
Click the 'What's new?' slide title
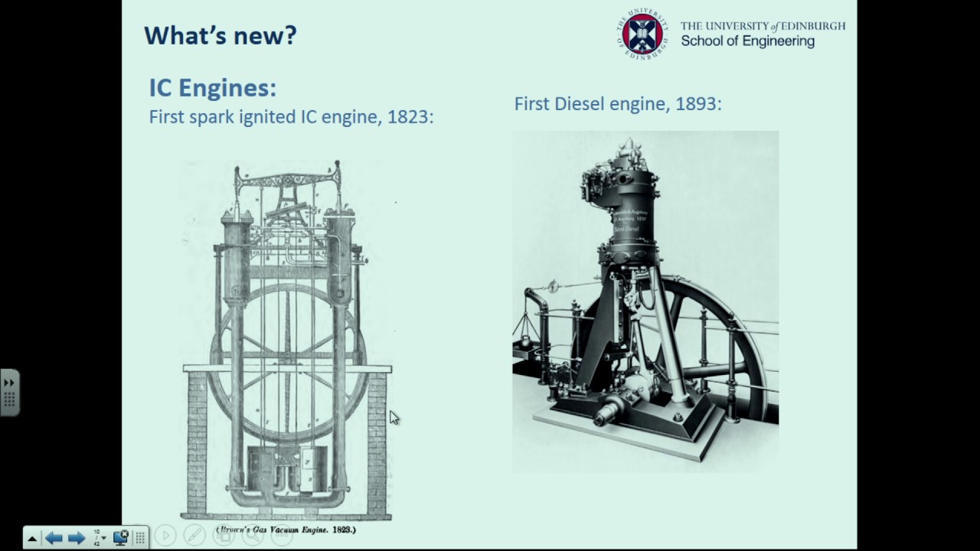coord(220,35)
